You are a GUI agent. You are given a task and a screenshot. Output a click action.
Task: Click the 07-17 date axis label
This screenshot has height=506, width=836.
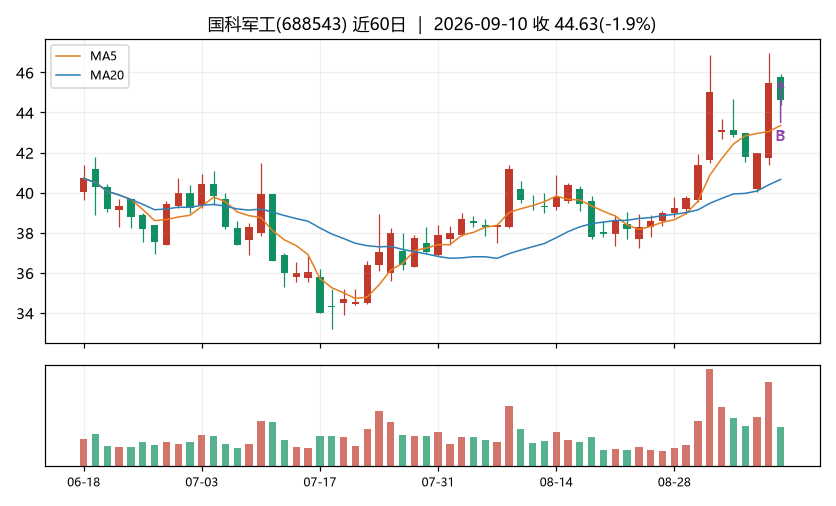tap(320, 483)
